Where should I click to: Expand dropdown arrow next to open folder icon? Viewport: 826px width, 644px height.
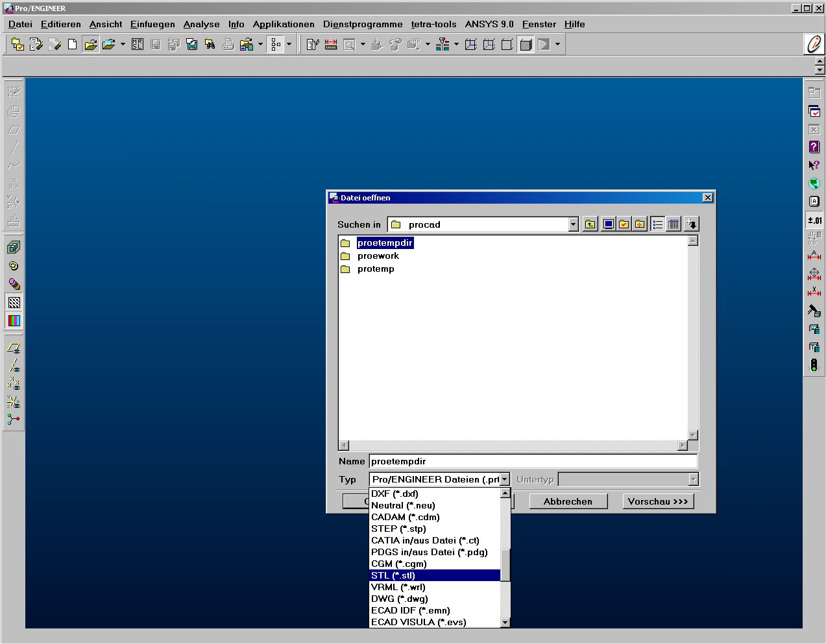pos(123,45)
